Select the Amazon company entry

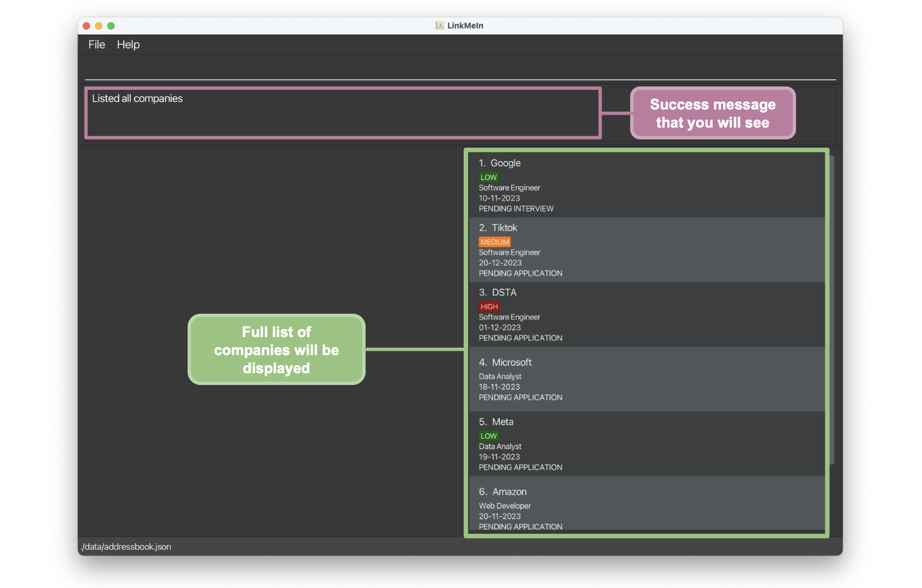(x=647, y=503)
